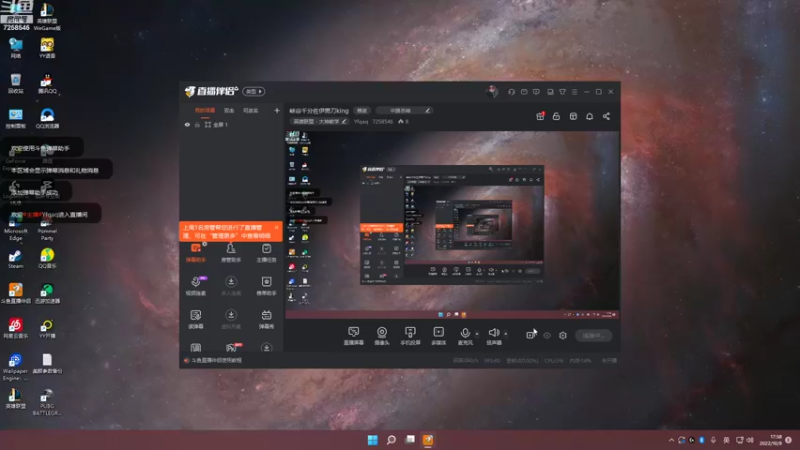This screenshot has height=450, width=800.
Task: Add a new scene with the plus button
Action: tap(277, 110)
